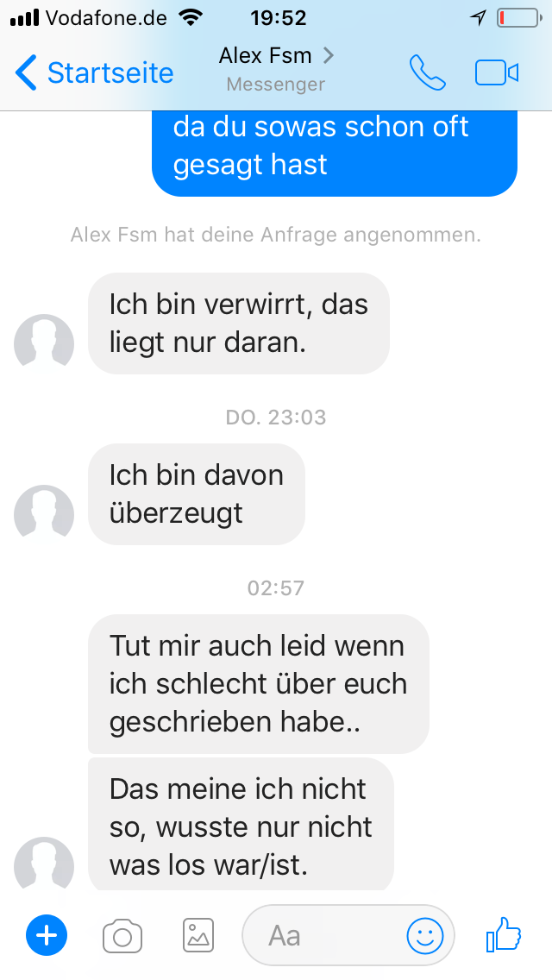Viewport: 552px width, 980px height.
Task: Tap avatar beside 'Das meine ich nicht' message
Action: tap(44, 866)
